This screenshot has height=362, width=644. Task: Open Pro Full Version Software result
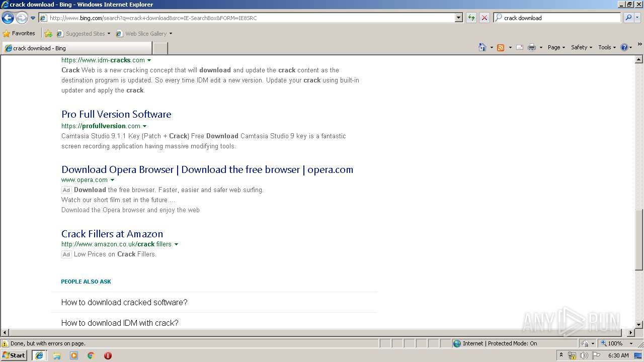click(x=116, y=114)
